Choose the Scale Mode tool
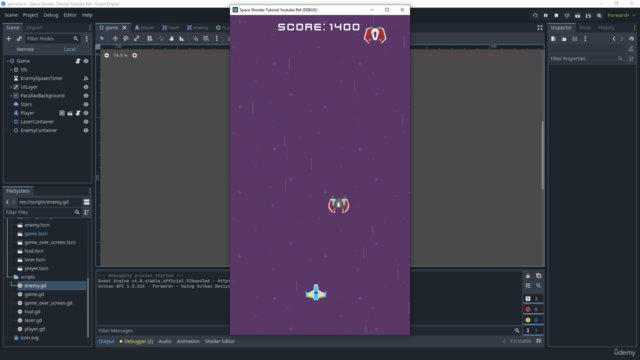The image size is (640, 360). coord(137,38)
